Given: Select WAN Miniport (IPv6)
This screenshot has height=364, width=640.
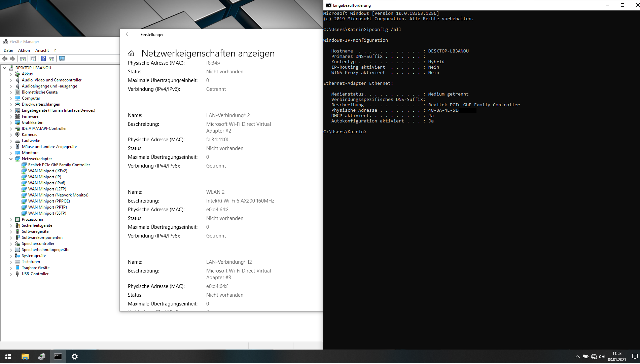Looking at the screenshot, I should click(47, 183).
